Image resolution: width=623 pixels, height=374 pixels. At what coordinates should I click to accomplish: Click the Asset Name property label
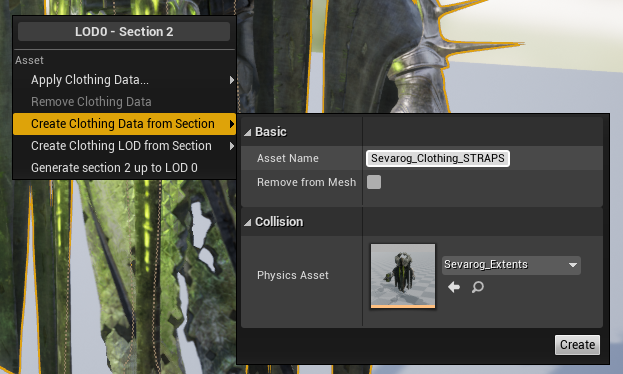(288, 158)
